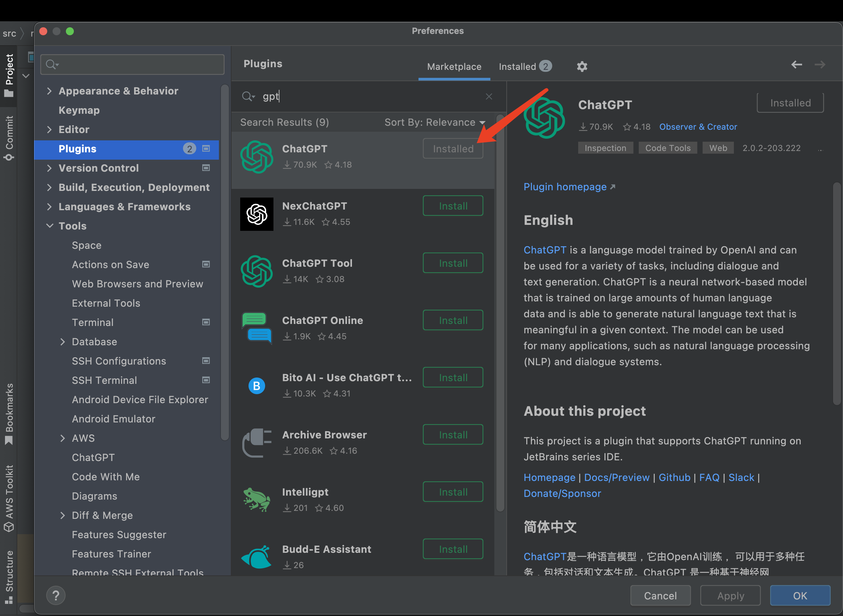Image resolution: width=843 pixels, height=616 pixels.
Task: Expand Build, Execution, Deployment section
Action: pyautogui.click(x=49, y=187)
